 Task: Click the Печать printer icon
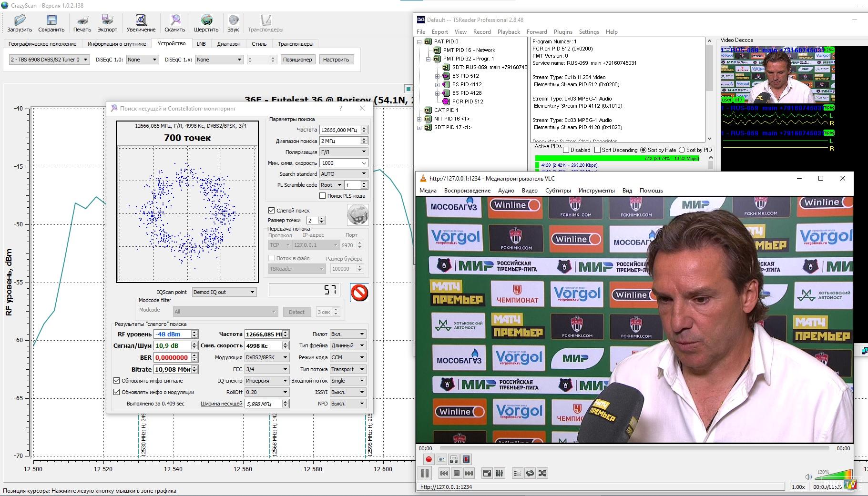(x=82, y=20)
